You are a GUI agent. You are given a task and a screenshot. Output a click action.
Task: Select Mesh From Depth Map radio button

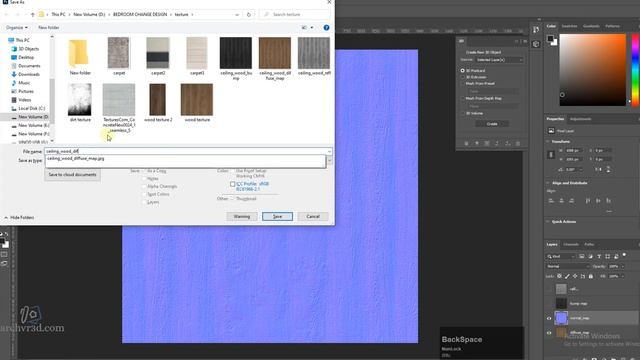[x=462, y=98]
